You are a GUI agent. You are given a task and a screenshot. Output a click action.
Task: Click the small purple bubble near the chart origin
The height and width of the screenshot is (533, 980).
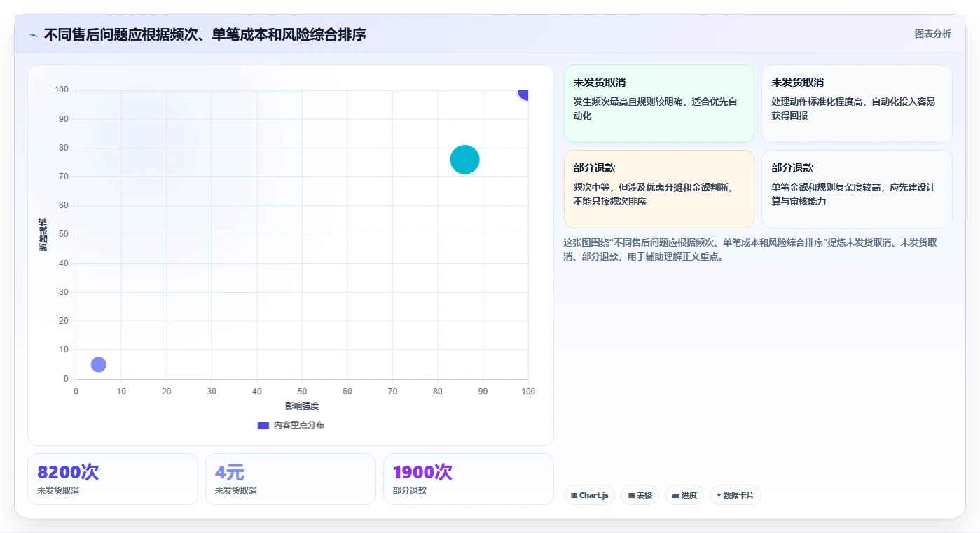(99, 364)
